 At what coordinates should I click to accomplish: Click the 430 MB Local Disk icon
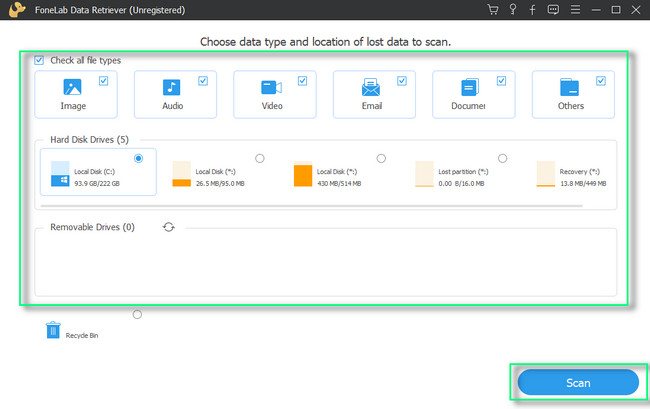tap(303, 174)
